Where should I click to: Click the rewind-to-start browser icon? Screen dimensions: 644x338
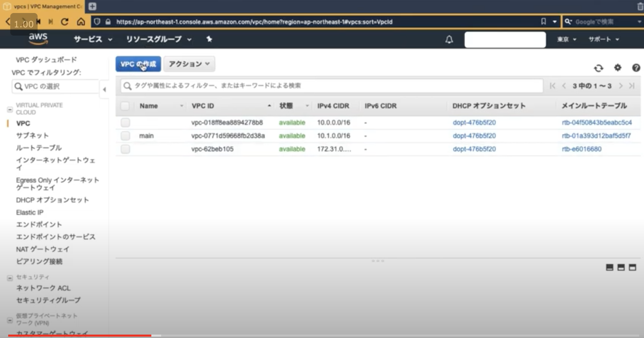click(x=38, y=22)
